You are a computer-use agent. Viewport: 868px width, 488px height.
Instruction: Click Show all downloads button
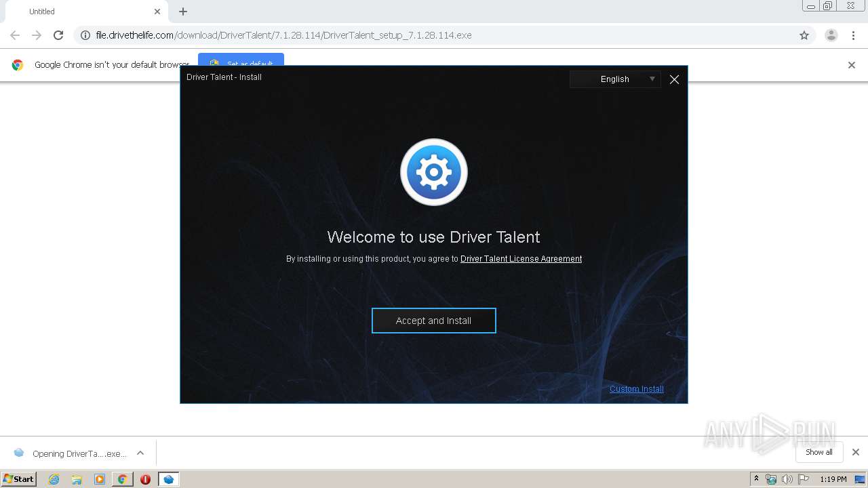[x=819, y=452]
